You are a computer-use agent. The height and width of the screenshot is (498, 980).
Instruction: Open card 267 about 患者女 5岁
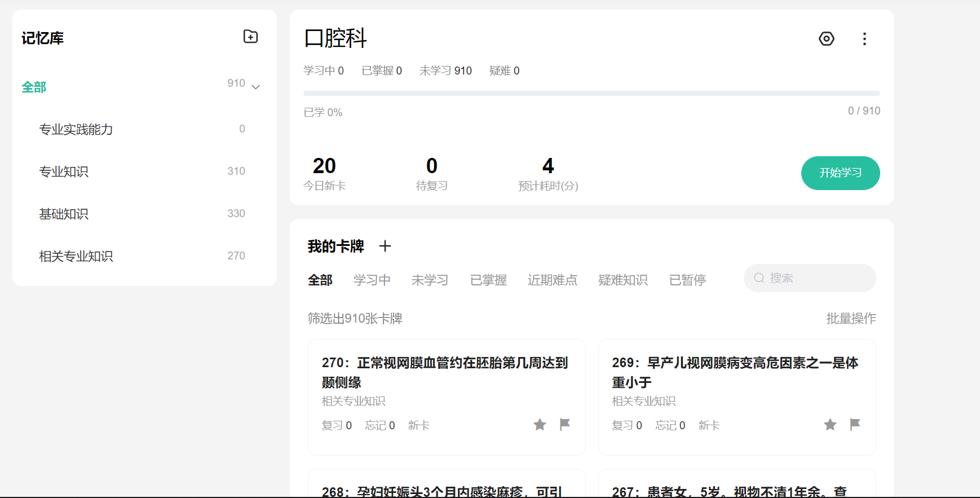point(737,483)
